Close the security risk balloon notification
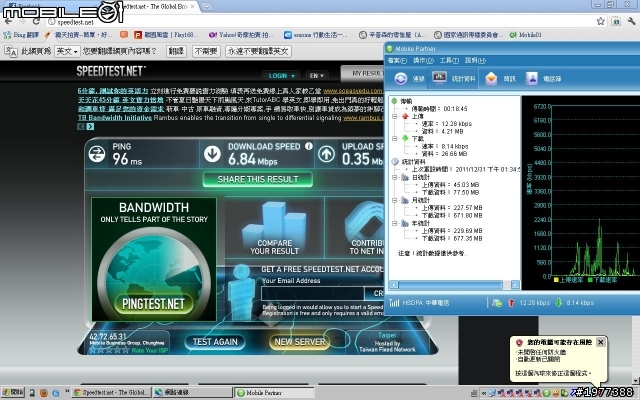The image size is (640, 400). [600, 342]
